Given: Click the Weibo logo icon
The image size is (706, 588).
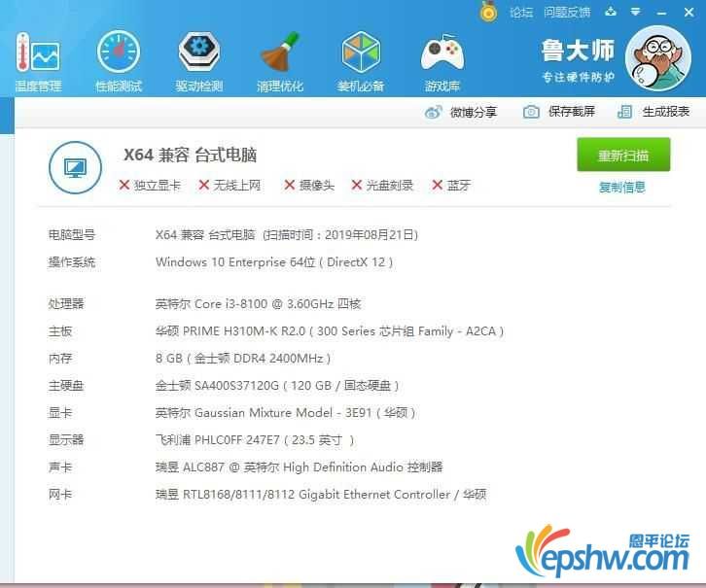Looking at the screenshot, I should pos(433,112).
